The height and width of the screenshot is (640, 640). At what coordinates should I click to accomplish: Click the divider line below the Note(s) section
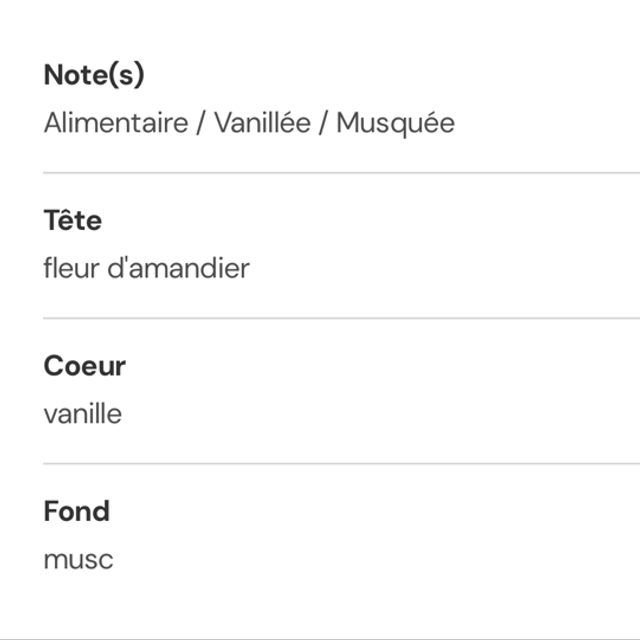pos(340,173)
